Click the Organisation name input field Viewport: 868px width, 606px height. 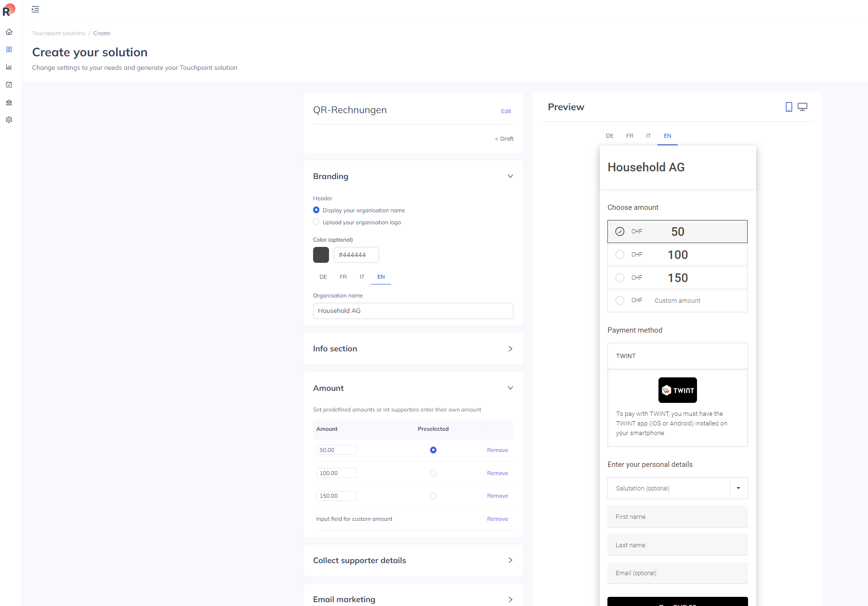[413, 311]
